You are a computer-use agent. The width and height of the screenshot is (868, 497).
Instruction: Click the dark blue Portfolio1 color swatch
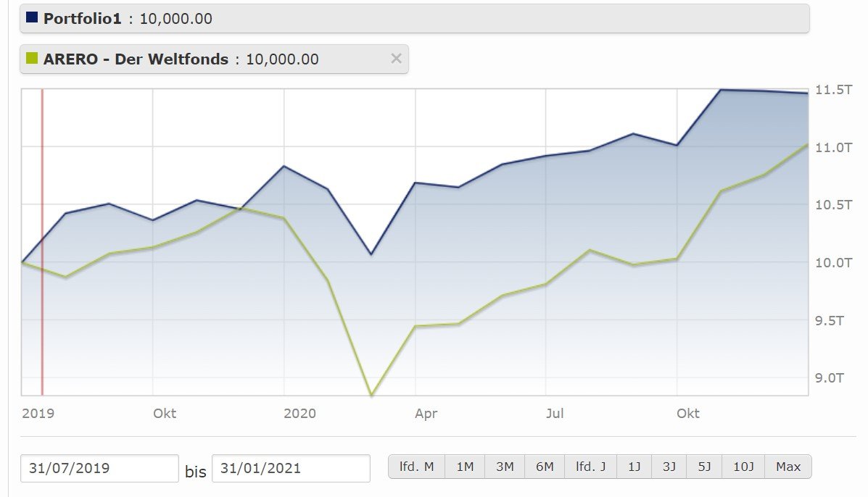click(x=32, y=17)
